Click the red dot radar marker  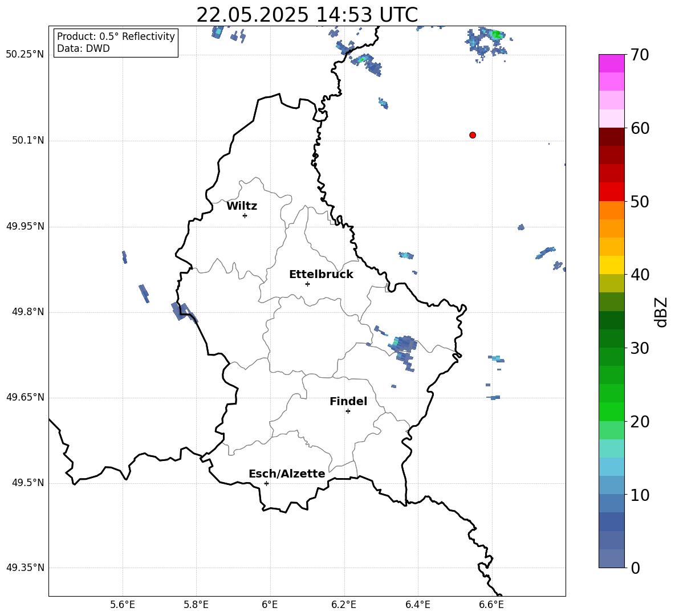473,135
